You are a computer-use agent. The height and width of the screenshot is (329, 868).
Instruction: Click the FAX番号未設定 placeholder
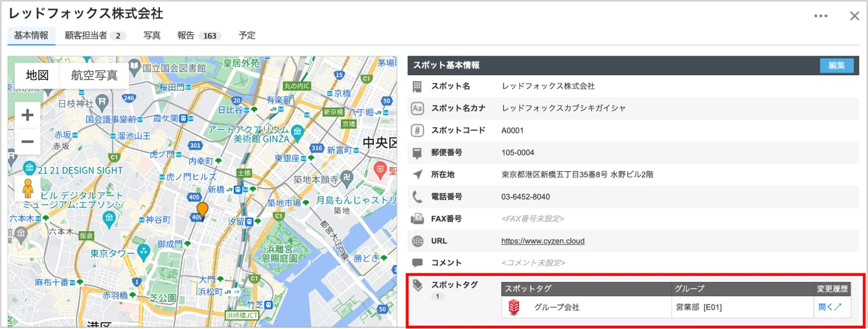click(x=532, y=219)
